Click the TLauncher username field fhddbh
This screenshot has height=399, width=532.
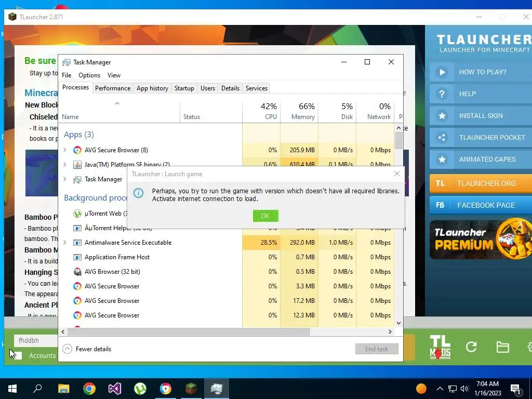(36, 340)
